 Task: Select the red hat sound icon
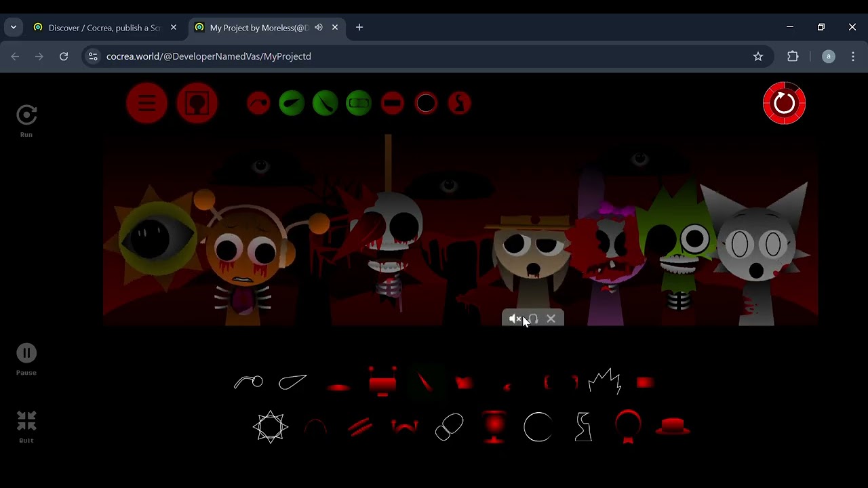pos(673,426)
